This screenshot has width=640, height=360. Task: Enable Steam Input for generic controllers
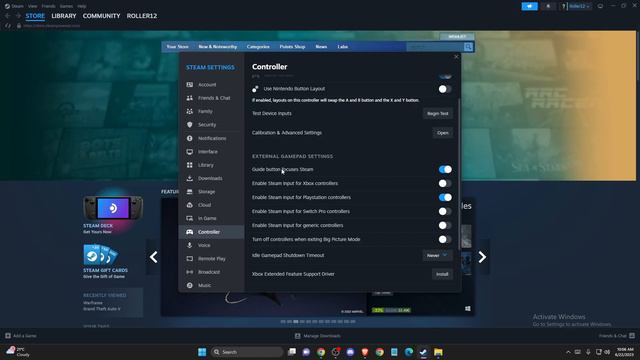(445, 225)
